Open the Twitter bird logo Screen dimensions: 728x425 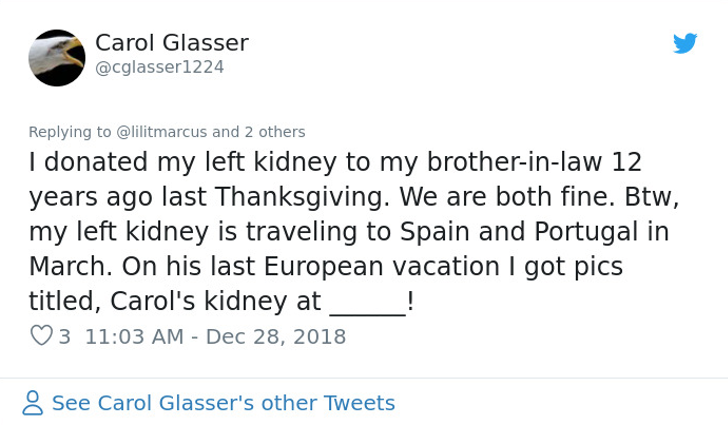pos(685,43)
